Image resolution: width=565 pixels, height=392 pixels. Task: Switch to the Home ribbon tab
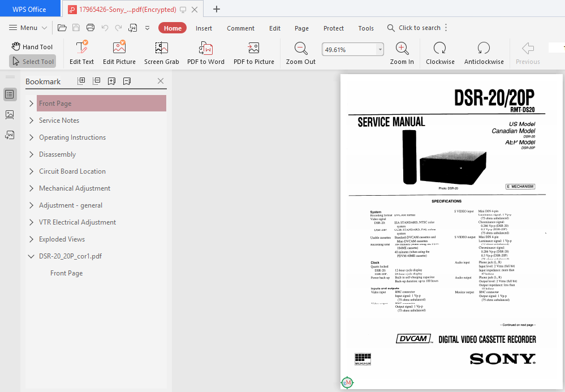click(x=172, y=28)
